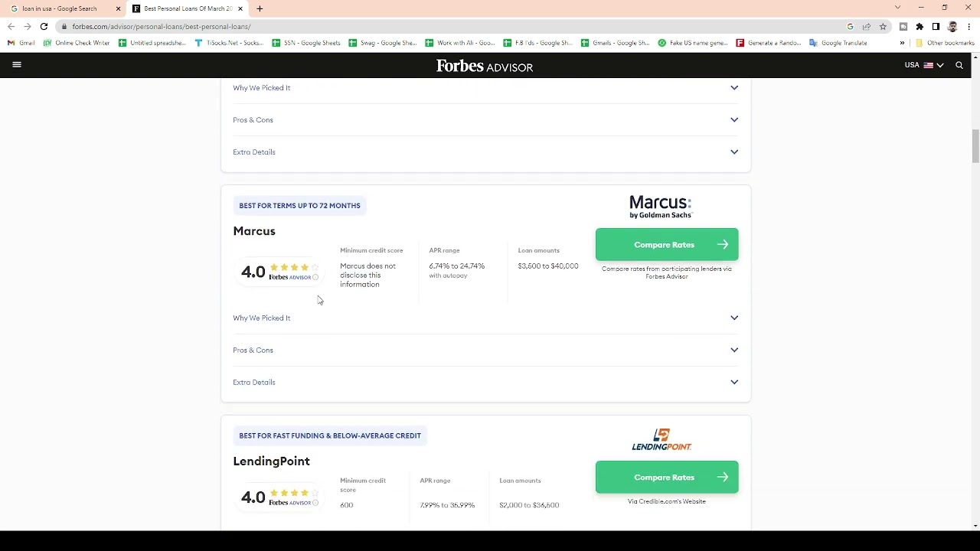
Task: Open the F.B Fds Google Sheets bookmark
Action: click(537, 43)
